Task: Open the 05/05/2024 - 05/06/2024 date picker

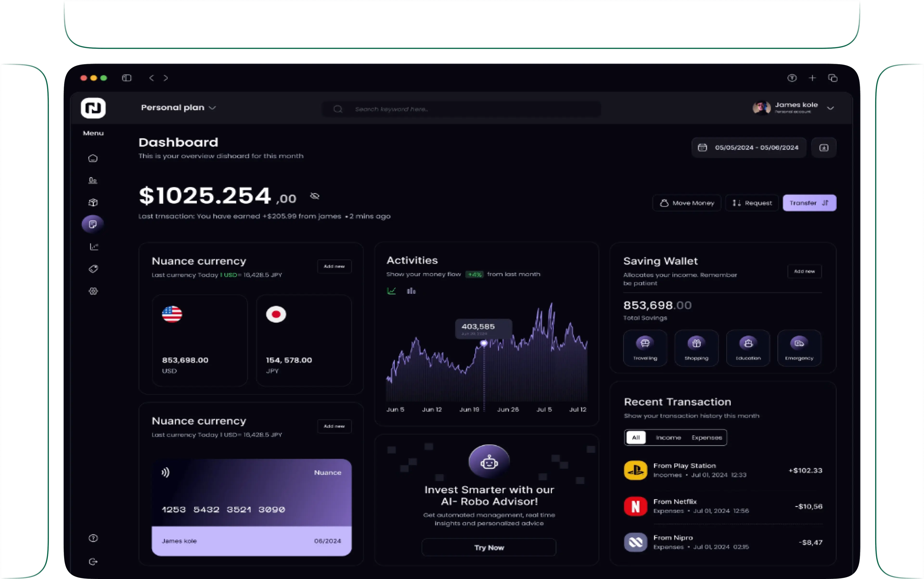Action: pyautogui.click(x=749, y=148)
